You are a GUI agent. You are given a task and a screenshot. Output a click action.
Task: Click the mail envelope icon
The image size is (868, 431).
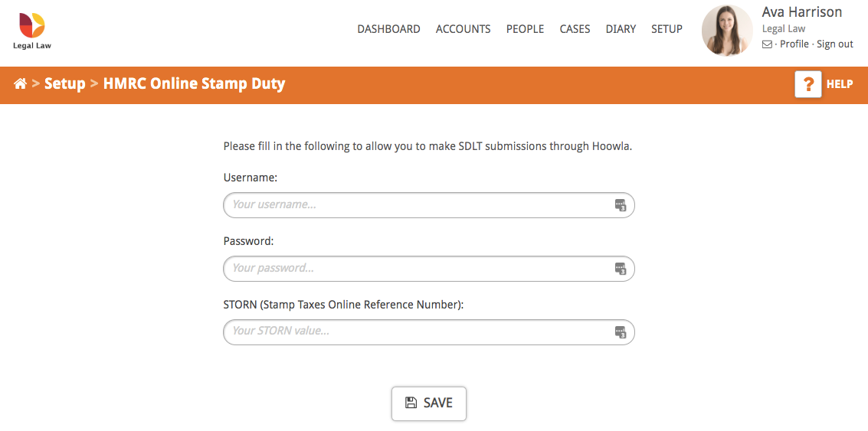coord(767,45)
